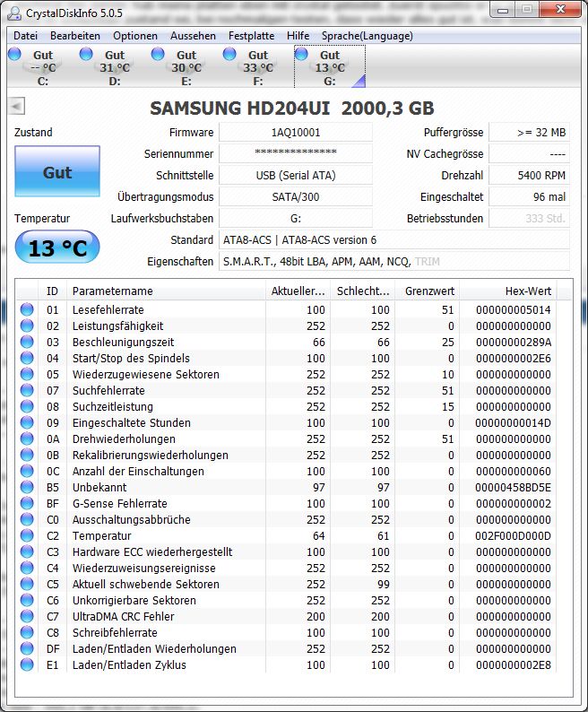Select the SAMSUNG HD204UI 2000,3 GB heading
Image resolution: width=588 pixels, height=712 pixels.
292,109
